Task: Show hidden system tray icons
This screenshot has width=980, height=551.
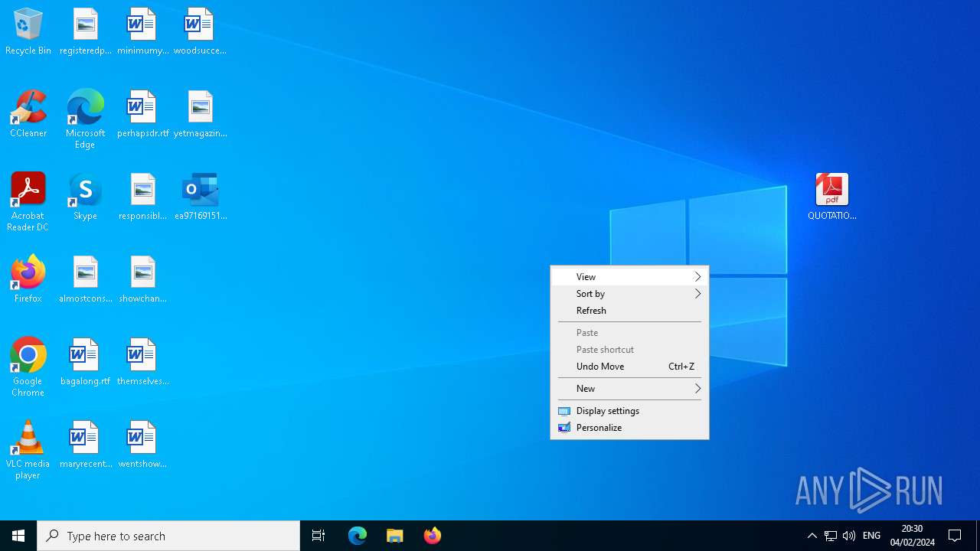Action: [x=812, y=536]
